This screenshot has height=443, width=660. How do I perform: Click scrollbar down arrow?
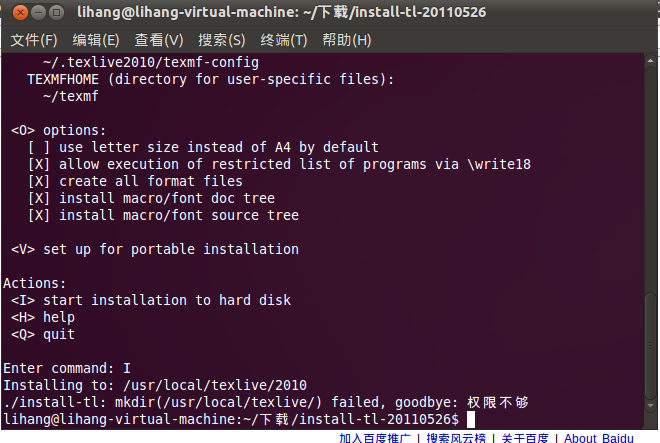[650, 406]
